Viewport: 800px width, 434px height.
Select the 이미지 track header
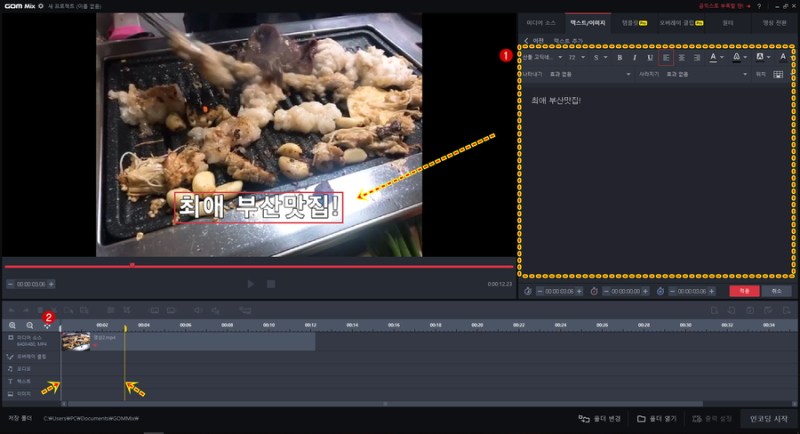pos(31,394)
